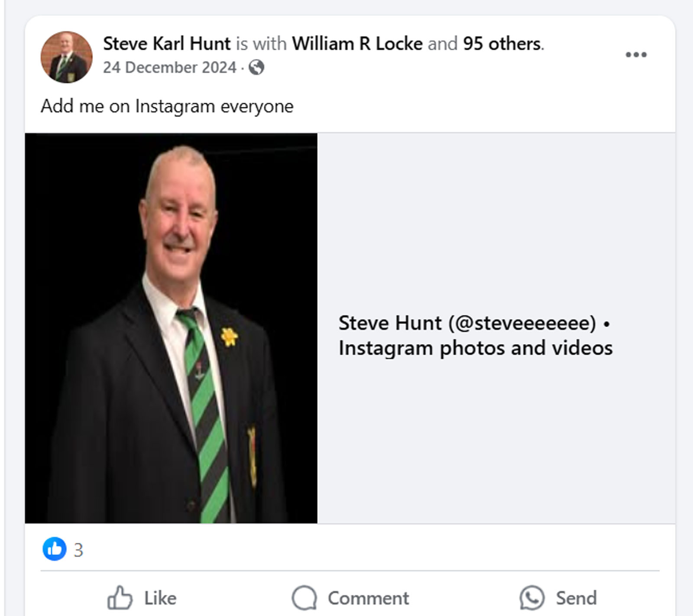The height and width of the screenshot is (616, 693).
Task: Open the Instagram link preview photo
Action: coord(171,328)
